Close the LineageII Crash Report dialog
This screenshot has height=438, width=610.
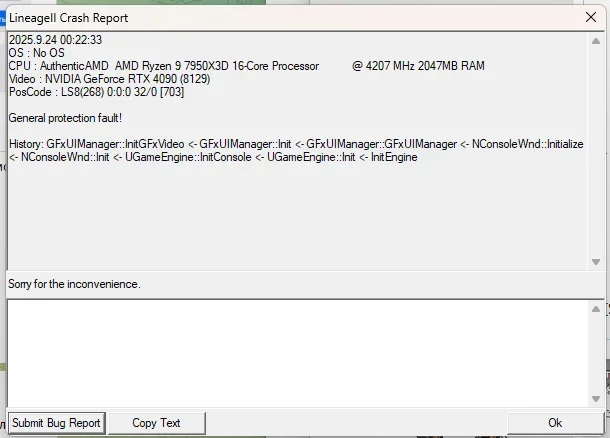coord(591,17)
